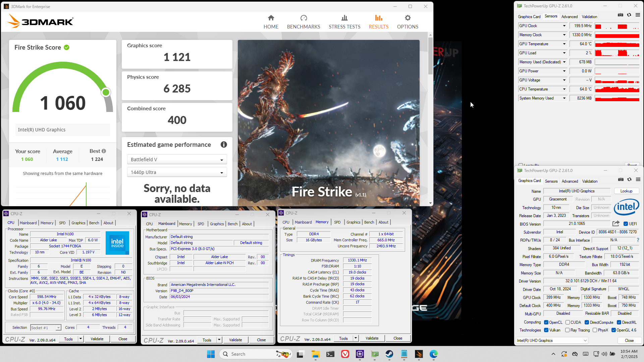This screenshot has height=362, width=644.
Task: Click the RESULTS bar chart icon
Action: coord(379,18)
